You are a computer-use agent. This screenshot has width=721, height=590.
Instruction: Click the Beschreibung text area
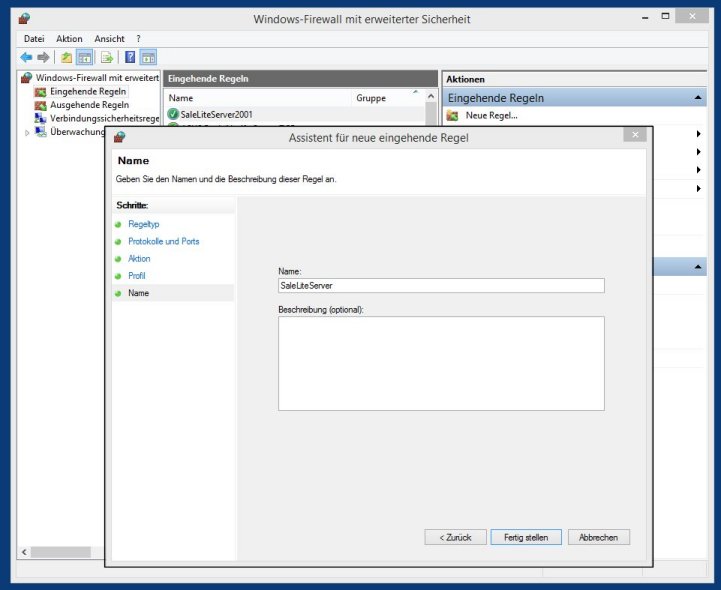click(441, 363)
